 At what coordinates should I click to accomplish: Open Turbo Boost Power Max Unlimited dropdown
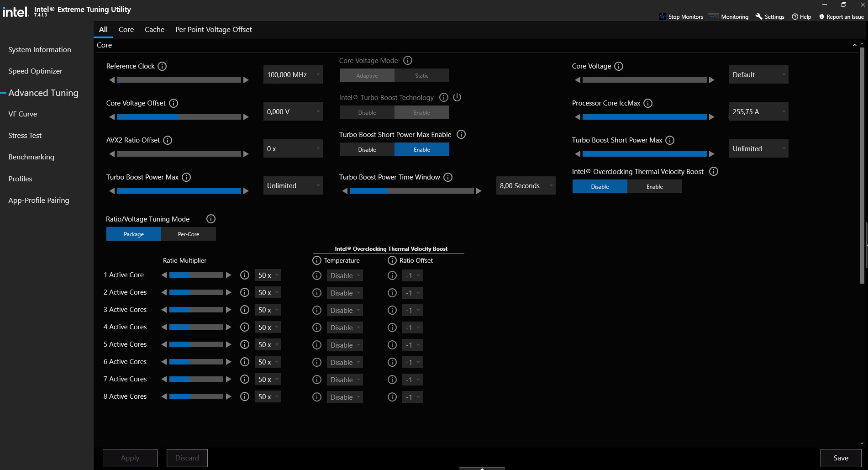point(293,186)
